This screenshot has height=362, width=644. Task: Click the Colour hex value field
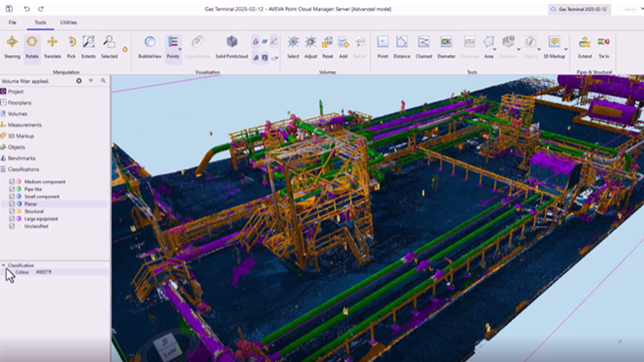coord(71,272)
